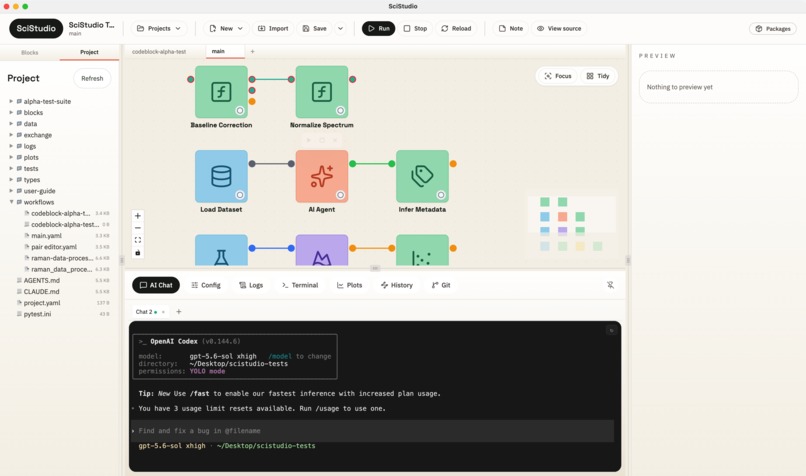This screenshot has width=806, height=476.
Task: Open the Packages manager
Action: (x=773, y=29)
